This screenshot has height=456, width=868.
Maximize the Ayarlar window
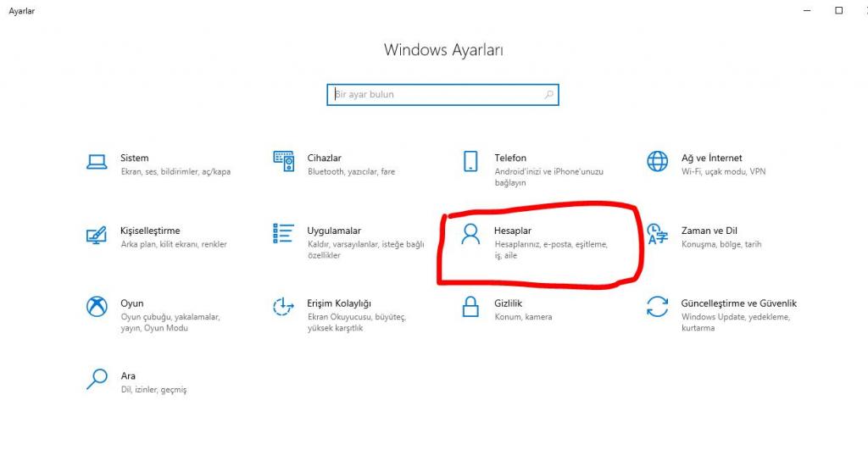(x=839, y=10)
